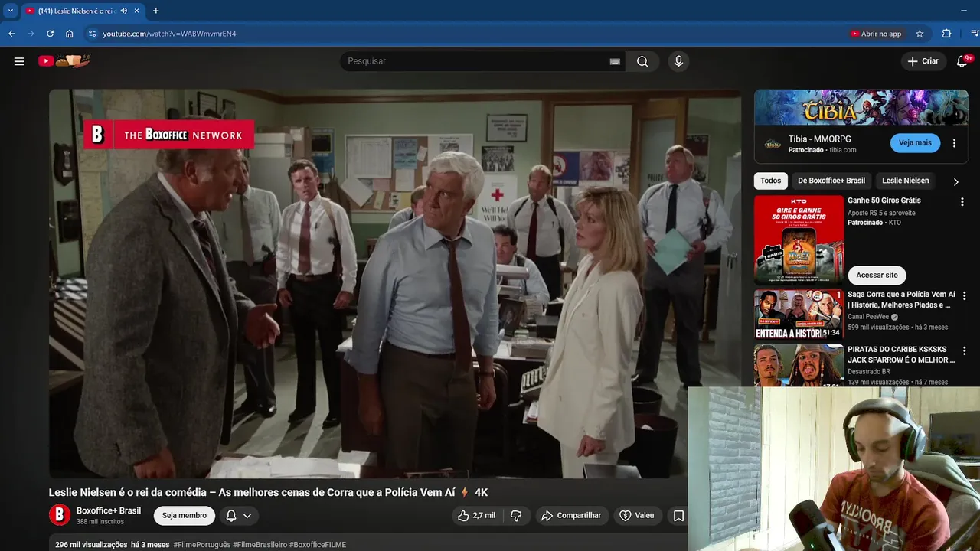Open Boxoffice+ Brasil channel name link
The image size is (980, 551).
pyautogui.click(x=109, y=510)
